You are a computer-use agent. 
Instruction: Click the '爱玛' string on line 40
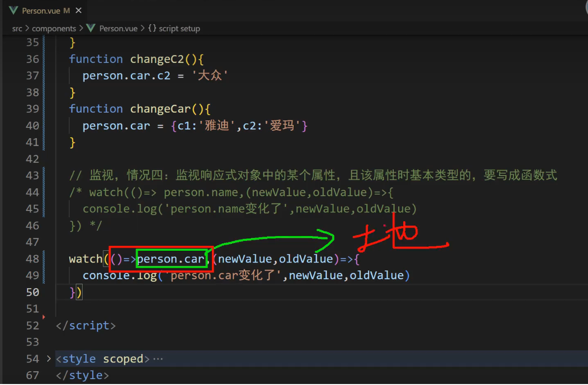point(282,125)
